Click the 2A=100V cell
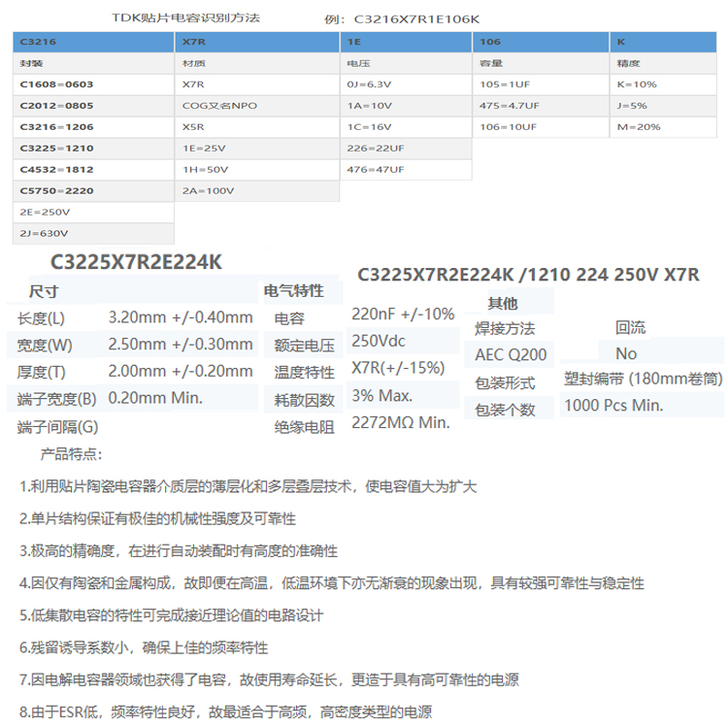The image size is (728, 728). click(x=257, y=191)
